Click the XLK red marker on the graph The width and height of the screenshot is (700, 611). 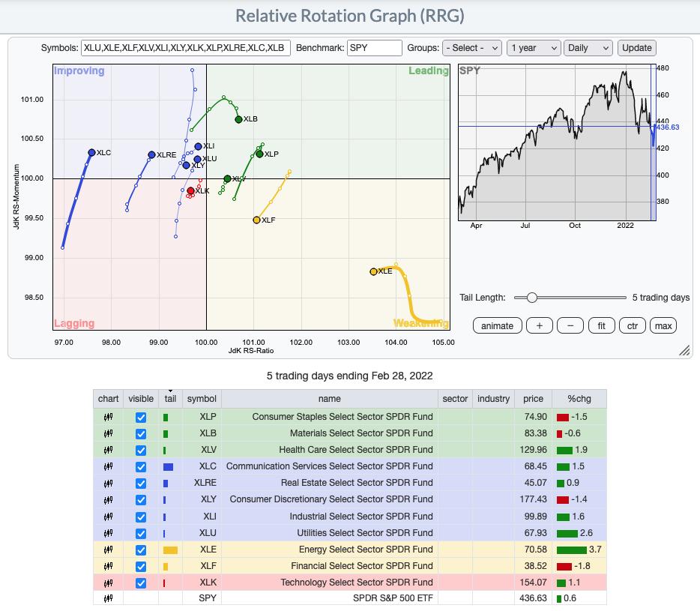pyautogui.click(x=190, y=190)
